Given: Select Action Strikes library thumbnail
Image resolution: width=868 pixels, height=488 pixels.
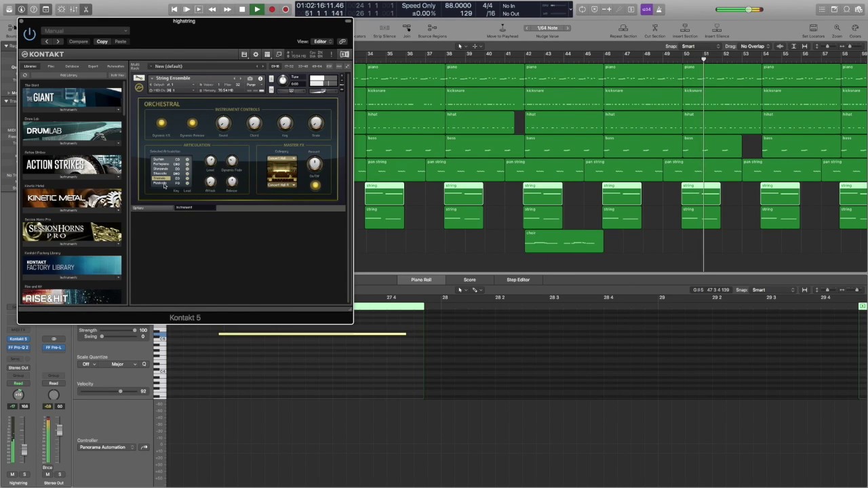Looking at the screenshot, I should (x=73, y=165).
